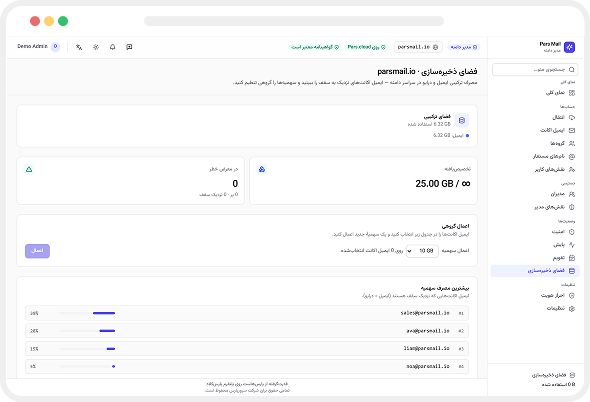Open the feedback chat icon
590x402 pixels.
tap(129, 47)
